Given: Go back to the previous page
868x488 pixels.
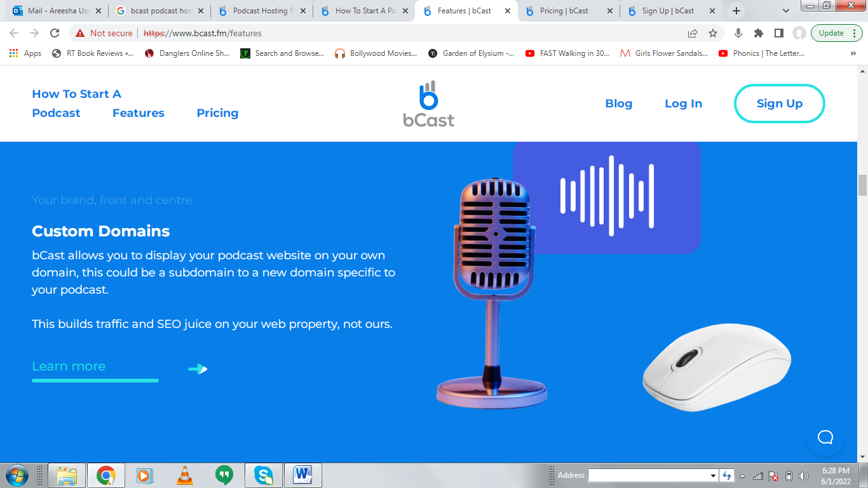Looking at the screenshot, I should point(14,33).
